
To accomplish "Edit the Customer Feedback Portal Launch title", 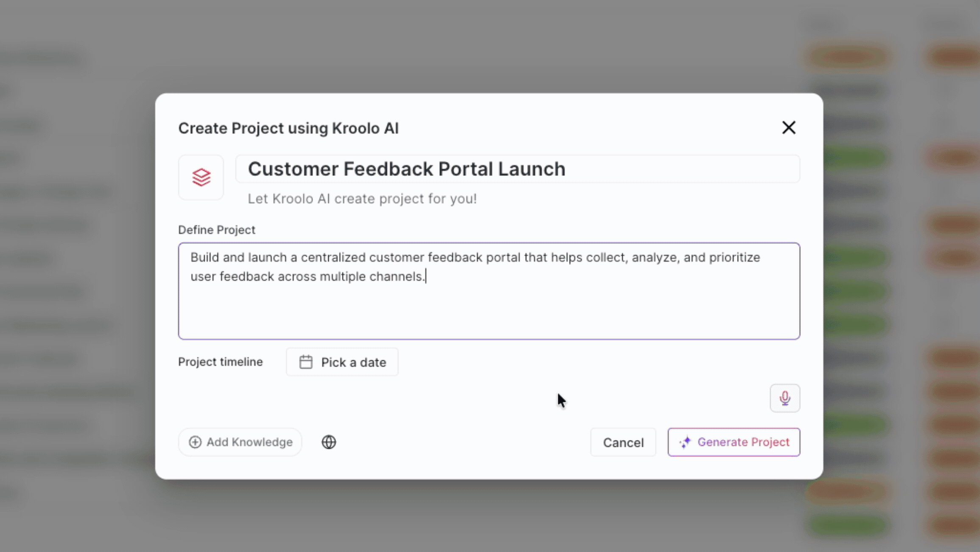I will point(518,169).
